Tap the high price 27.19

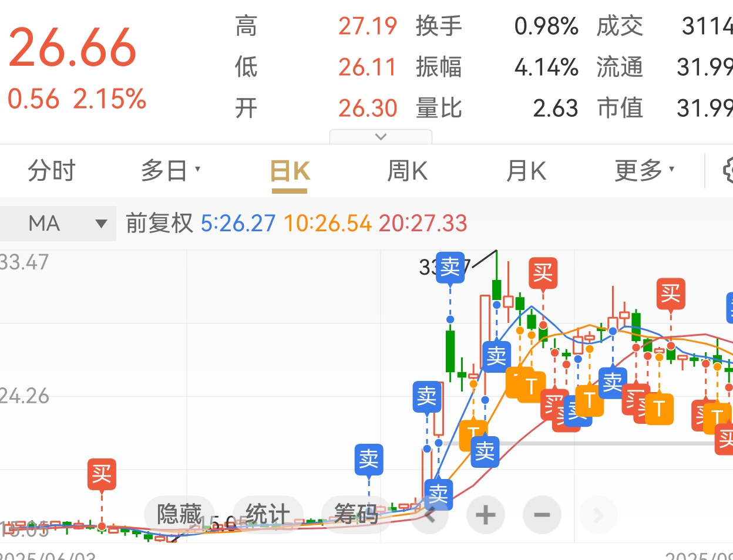point(368,26)
